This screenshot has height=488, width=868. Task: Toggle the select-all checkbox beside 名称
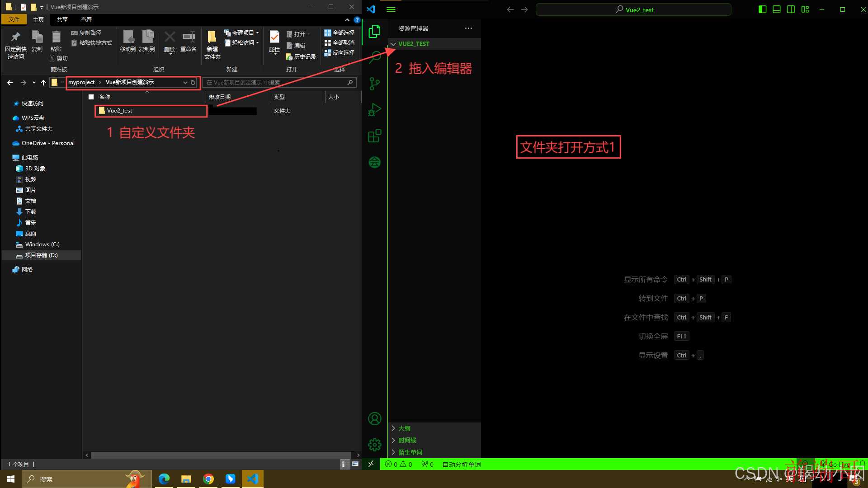[91, 97]
